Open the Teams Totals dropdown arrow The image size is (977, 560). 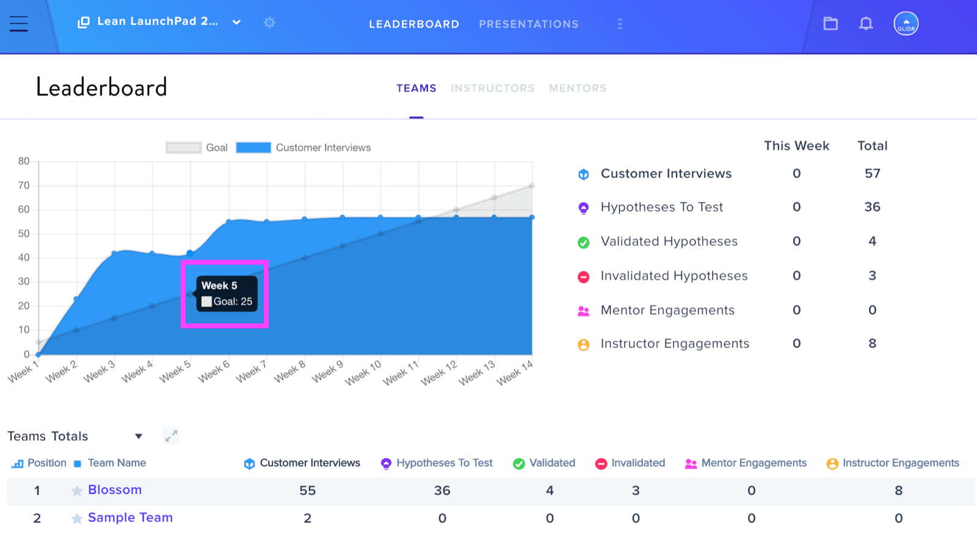[139, 436]
